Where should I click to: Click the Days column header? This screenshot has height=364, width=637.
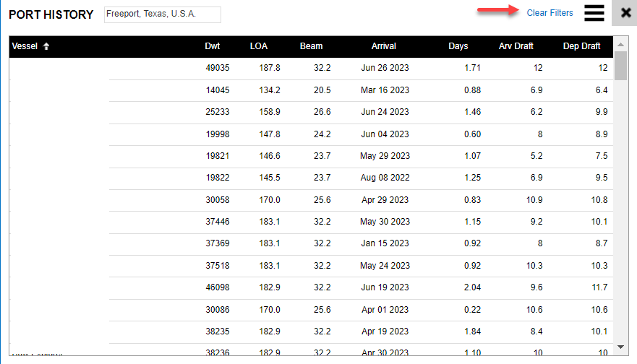pos(458,46)
